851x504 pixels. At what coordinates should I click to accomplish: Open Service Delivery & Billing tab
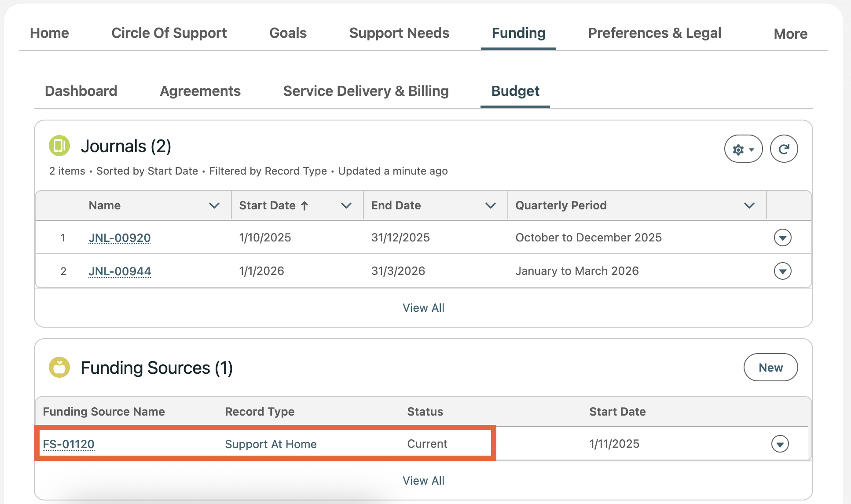pyautogui.click(x=366, y=91)
